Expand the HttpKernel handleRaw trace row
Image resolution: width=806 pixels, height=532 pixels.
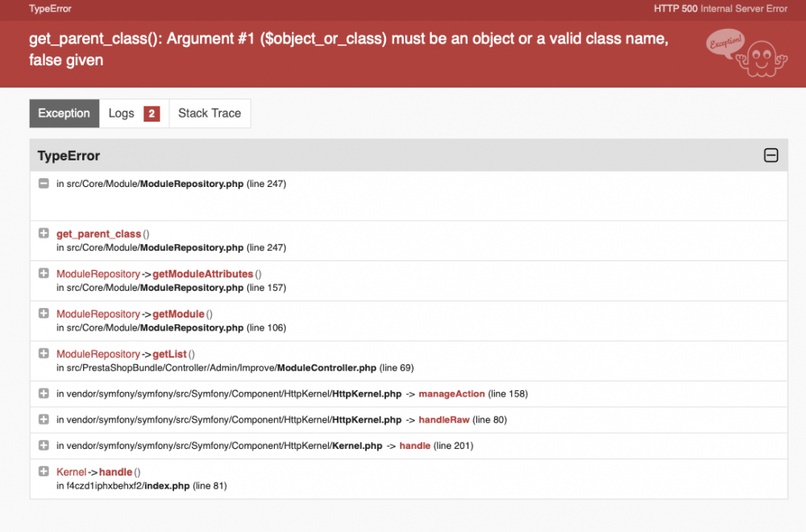coord(44,419)
